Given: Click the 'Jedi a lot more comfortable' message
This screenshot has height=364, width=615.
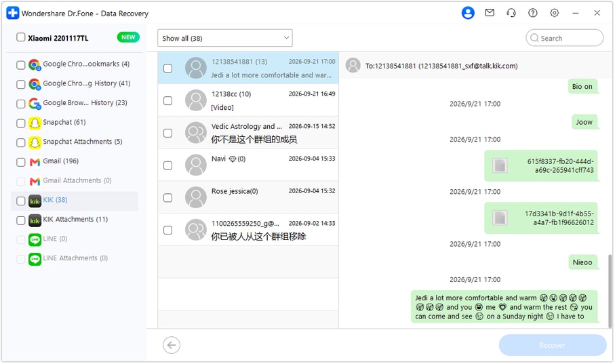Looking at the screenshot, I should (x=504, y=307).
